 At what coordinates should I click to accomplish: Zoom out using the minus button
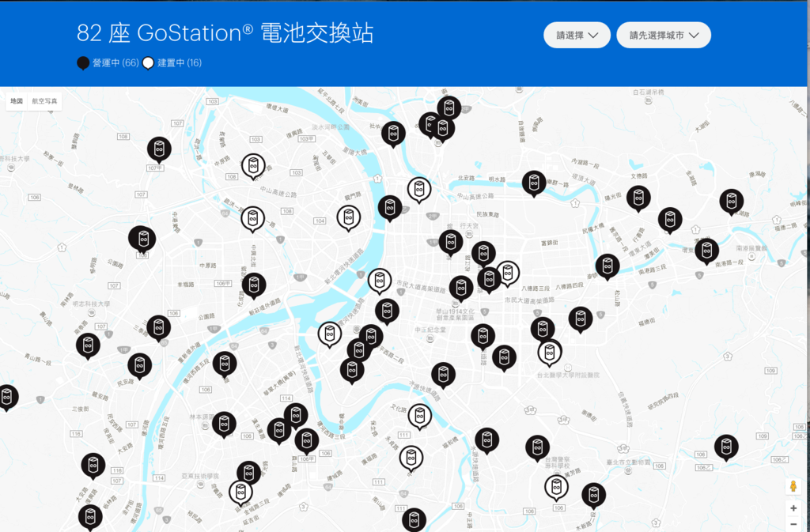[793, 525]
